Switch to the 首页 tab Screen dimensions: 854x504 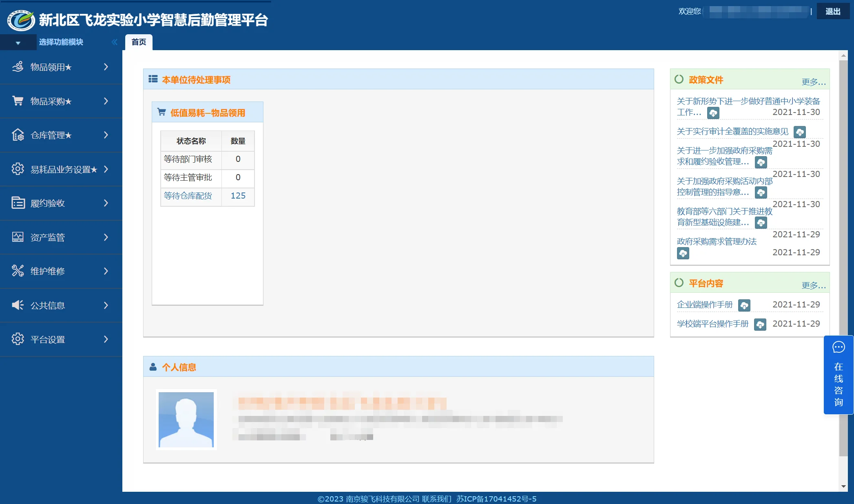point(138,42)
